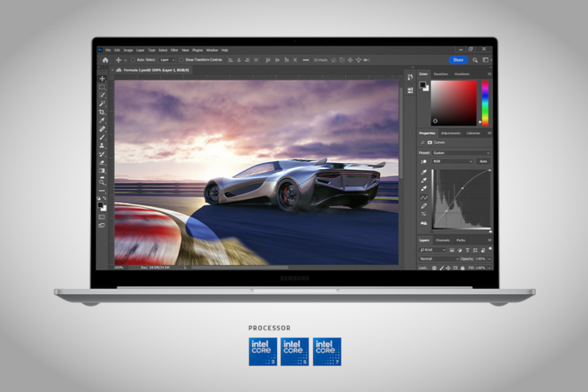Select the Crop tool
Viewport: 588px width, 392px height.
tap(101, 111)
